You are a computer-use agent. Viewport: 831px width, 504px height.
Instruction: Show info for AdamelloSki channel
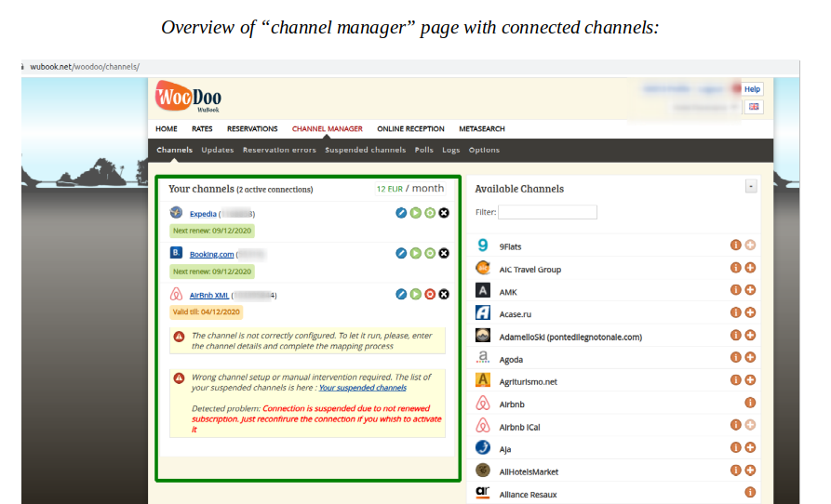coord(735,335)
